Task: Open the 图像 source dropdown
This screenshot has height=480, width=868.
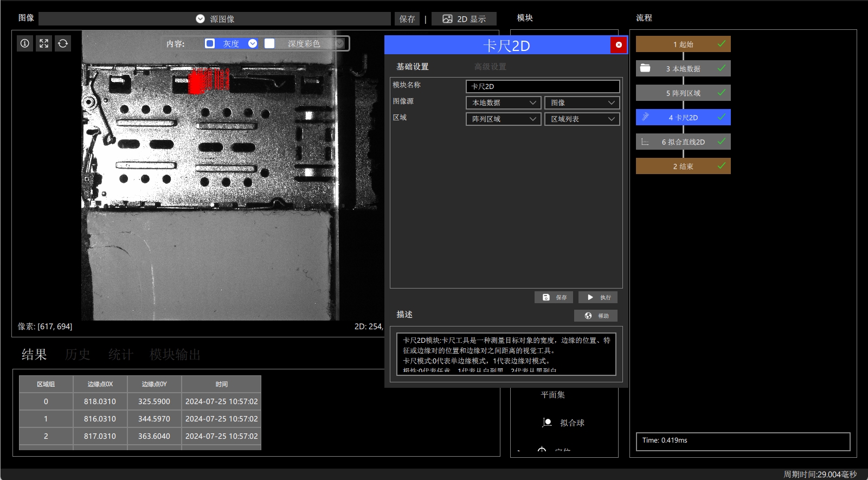Action: [582, 103]
